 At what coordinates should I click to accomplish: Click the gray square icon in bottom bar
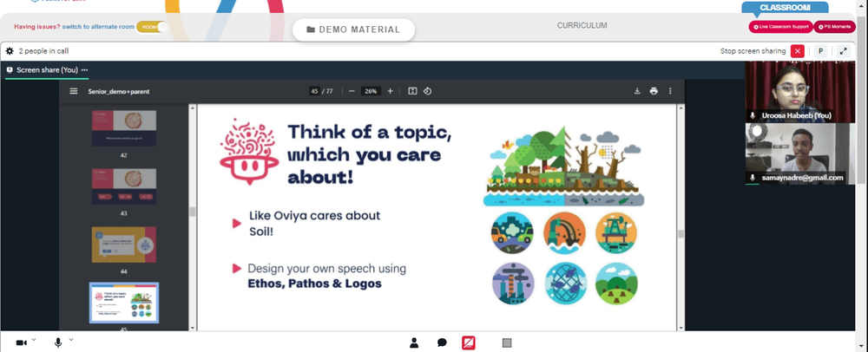click(x=507, y=343)
